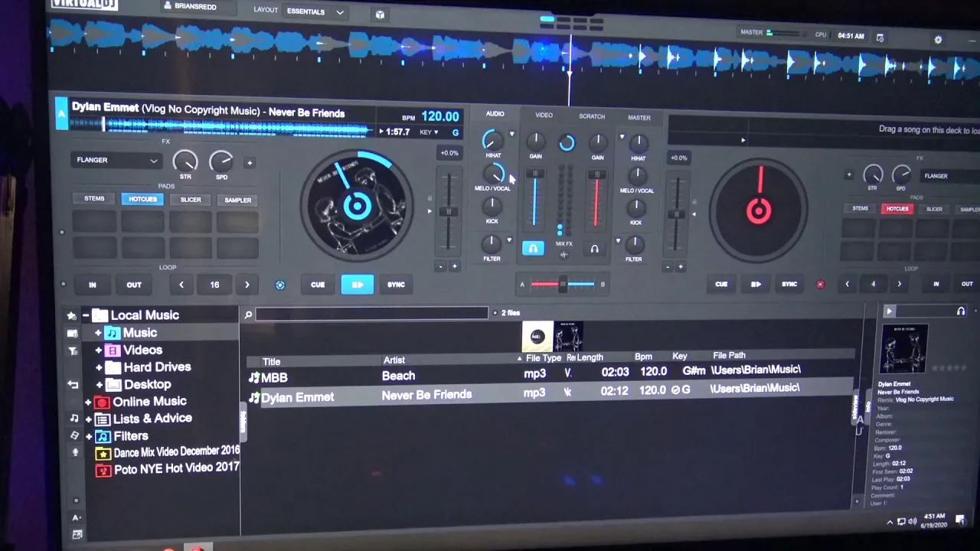
Task: Toggle deck A play/pause button
Action: click(358, 285)
